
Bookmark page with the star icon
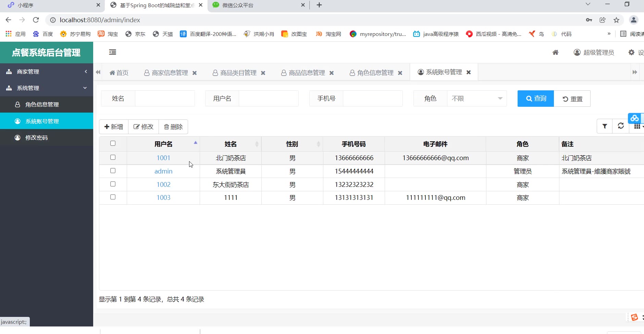(x=616, y=20)
